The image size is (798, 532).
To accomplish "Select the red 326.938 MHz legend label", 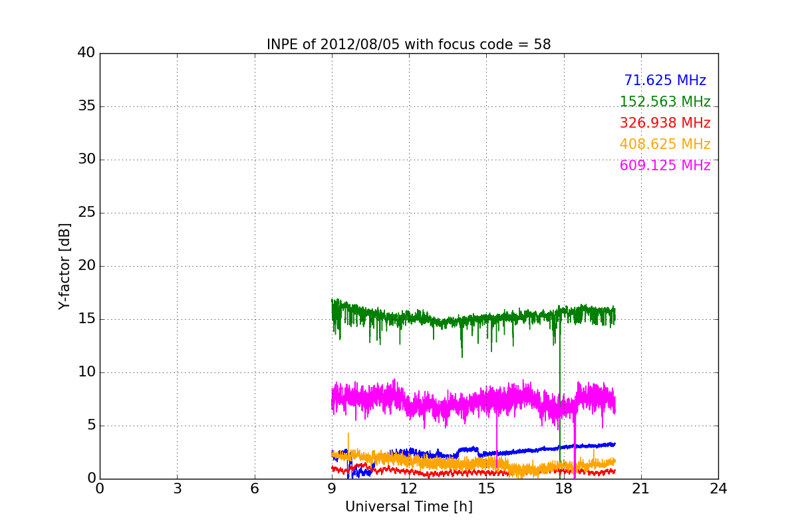I will (665, 123).
